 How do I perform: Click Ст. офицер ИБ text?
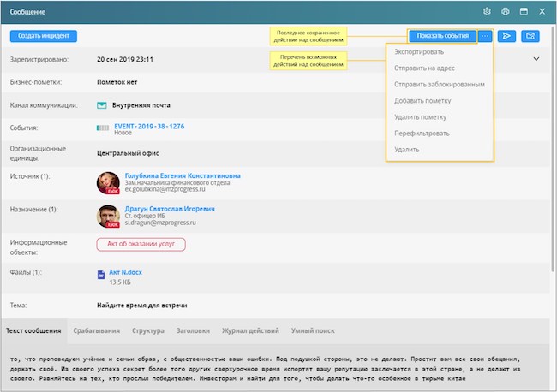tap(145, 216)
